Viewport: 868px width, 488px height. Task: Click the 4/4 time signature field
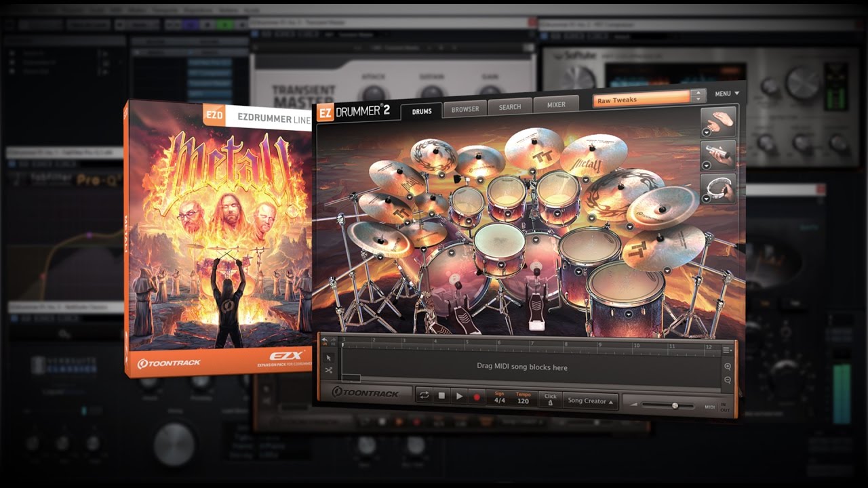pos(500,398)
